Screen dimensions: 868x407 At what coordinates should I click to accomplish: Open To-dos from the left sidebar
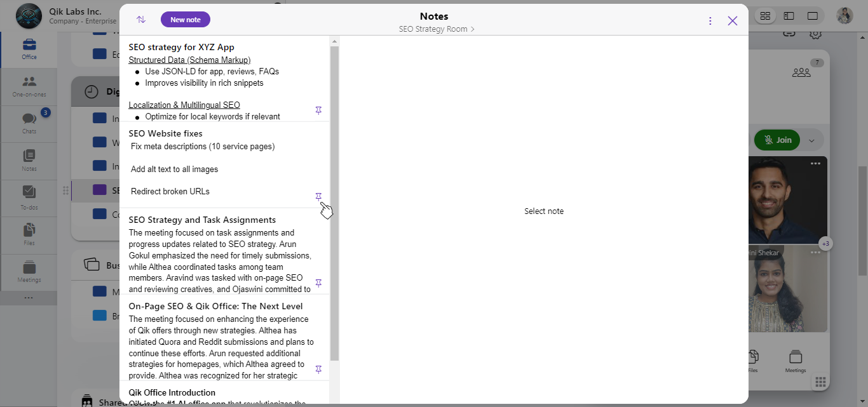point(29,198)
